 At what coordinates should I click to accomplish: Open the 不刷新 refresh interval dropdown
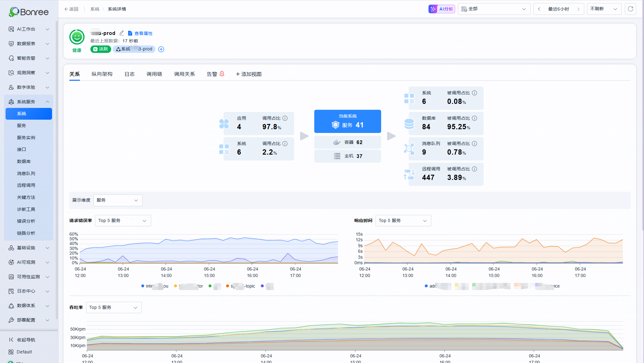click(x=604, y=9)
